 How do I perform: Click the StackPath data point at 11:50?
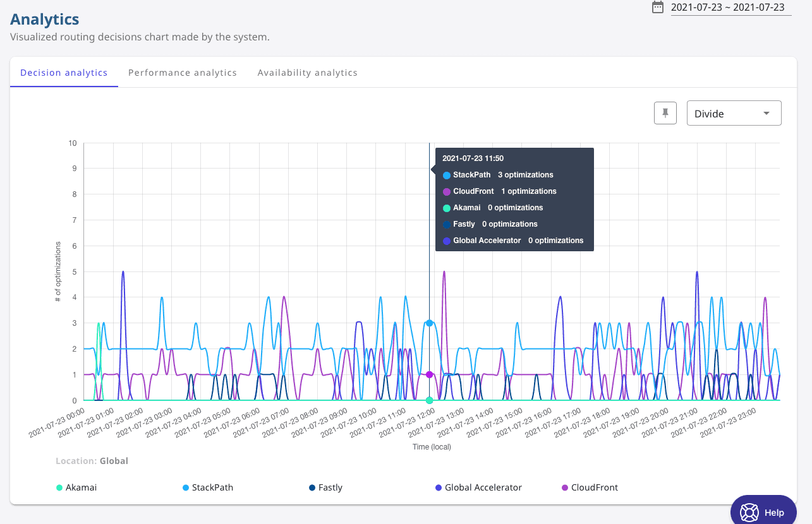pyautogui.click(x=429, y=323)
